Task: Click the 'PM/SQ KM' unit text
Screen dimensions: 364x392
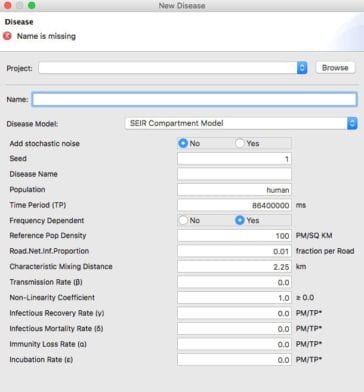Action: (314, 236)
